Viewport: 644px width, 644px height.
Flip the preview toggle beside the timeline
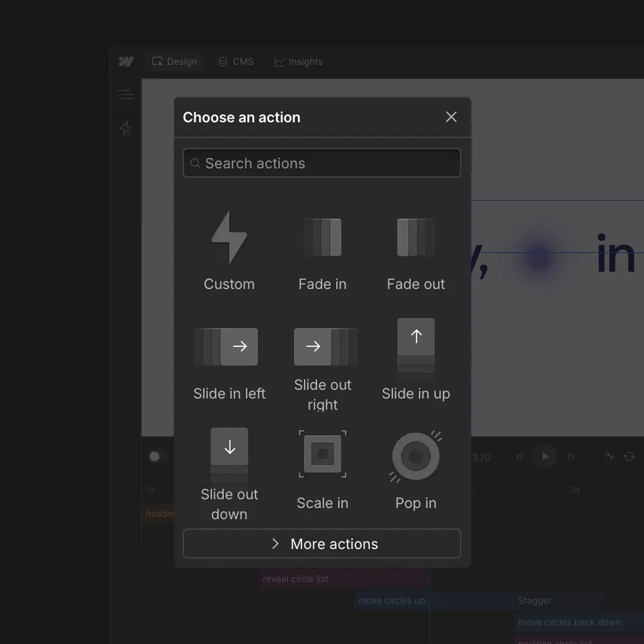[157, 457]
